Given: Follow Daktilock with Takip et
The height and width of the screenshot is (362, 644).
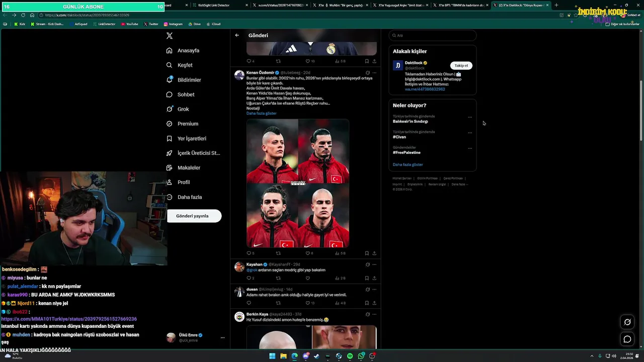Looking at the screenshot, I should [461, 65].
